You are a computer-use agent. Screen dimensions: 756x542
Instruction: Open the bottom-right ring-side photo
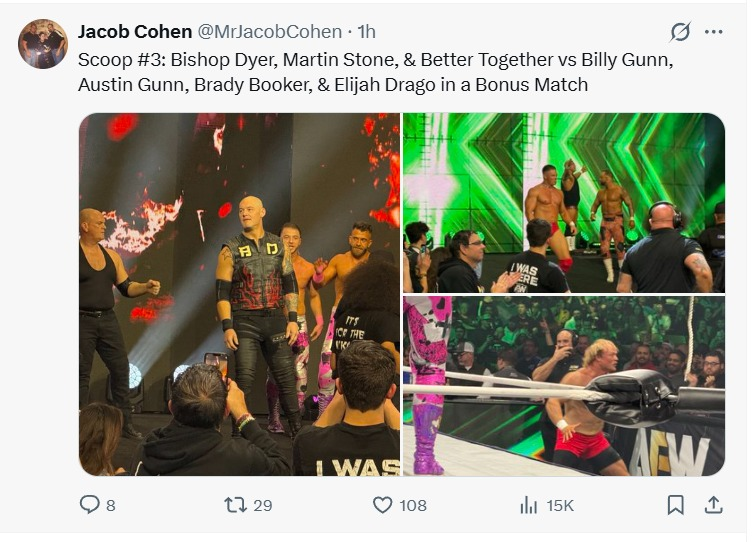tap(564, 386)
